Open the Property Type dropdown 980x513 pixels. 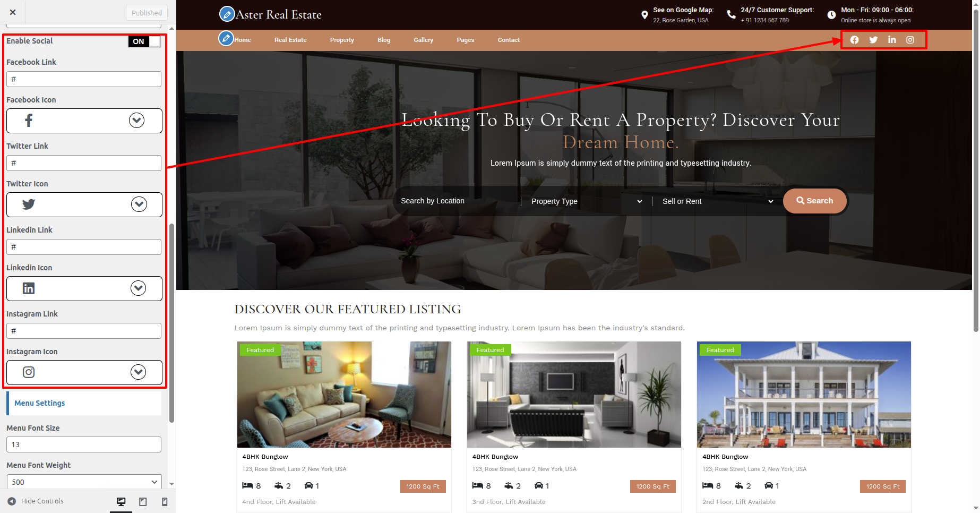[x=586, y=201]
